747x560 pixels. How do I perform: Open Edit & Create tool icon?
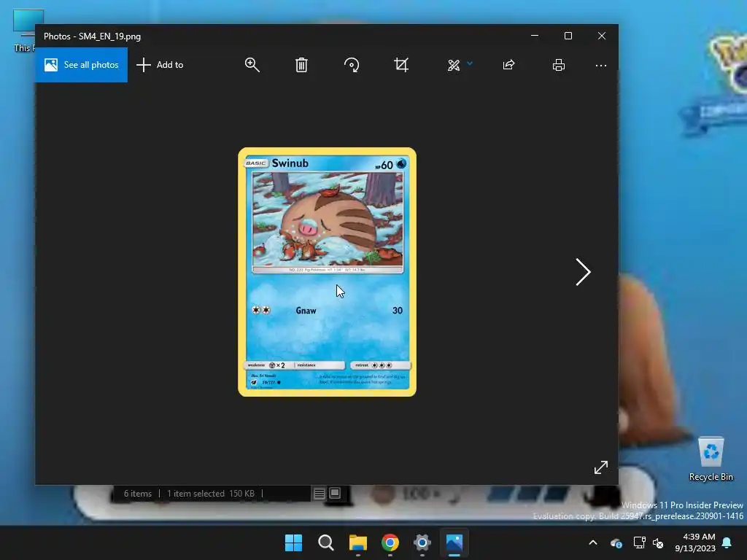(x=454, y=65)
